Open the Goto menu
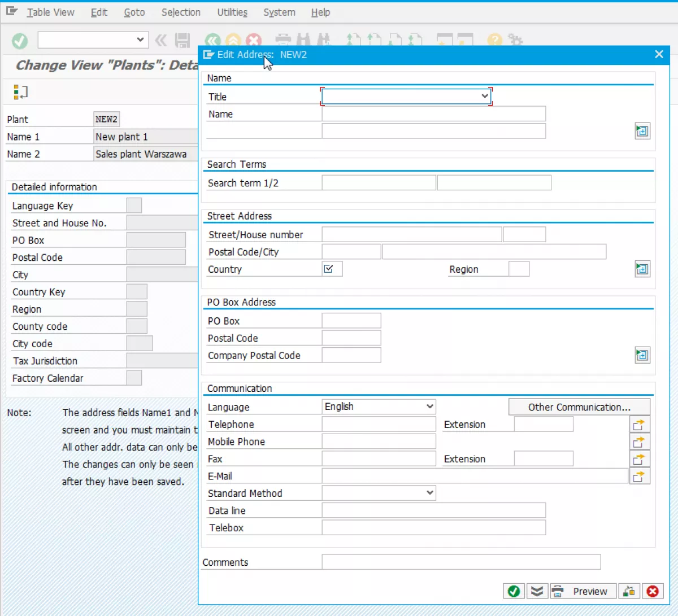Viewport: 678px width, 616px height. tap(134, 12)
